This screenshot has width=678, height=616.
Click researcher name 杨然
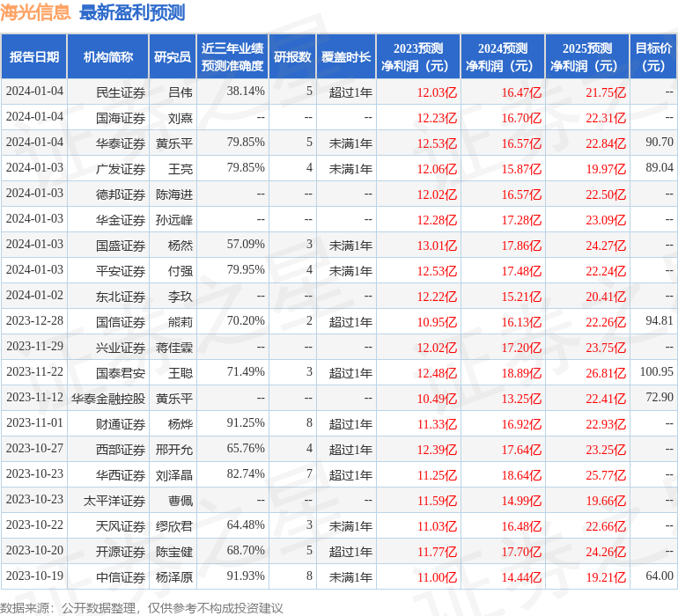click(181, 246)
